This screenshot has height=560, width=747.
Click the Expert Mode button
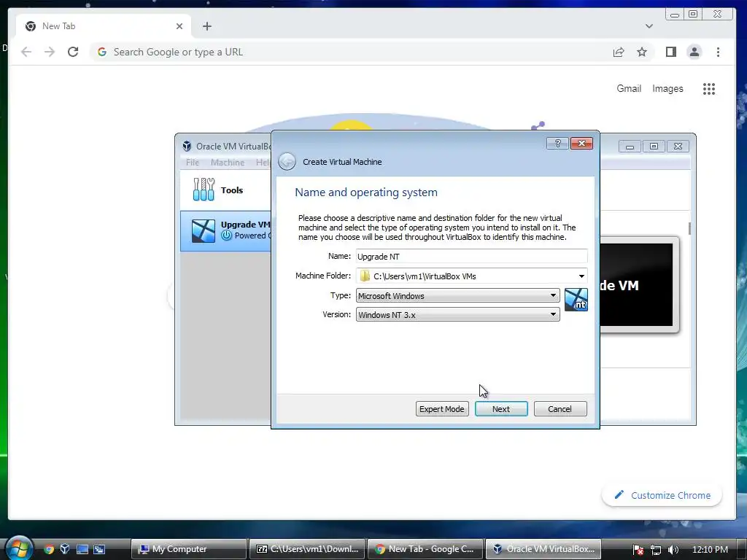click(441, 408)
